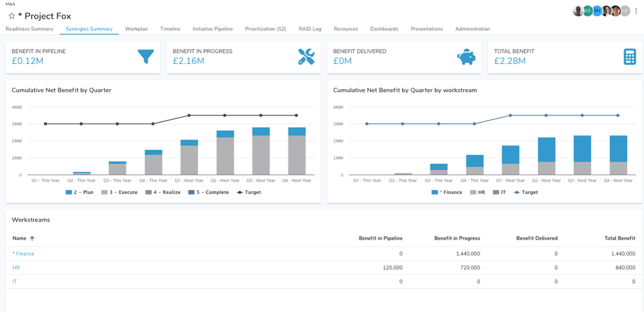Toggle the '2 - Plan' legend series
Viewport: 644px width, 333px height.
coord(80,192)
